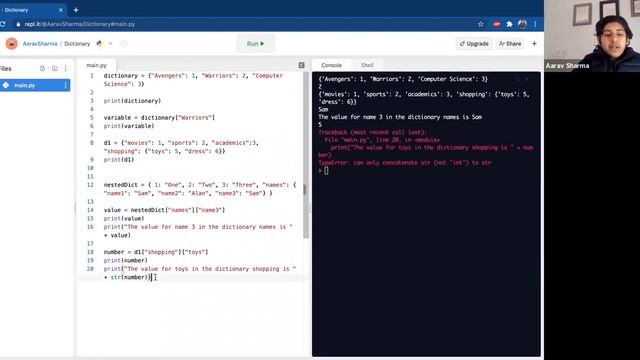Viewport: 640px width, 360px height.
Task: Add a new file in Files panel
Action: 42,69
